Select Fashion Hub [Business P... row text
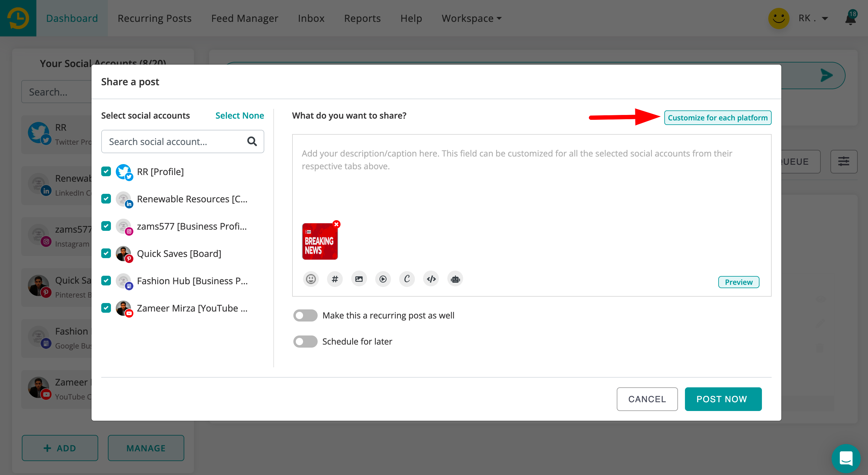 [192, 281]
